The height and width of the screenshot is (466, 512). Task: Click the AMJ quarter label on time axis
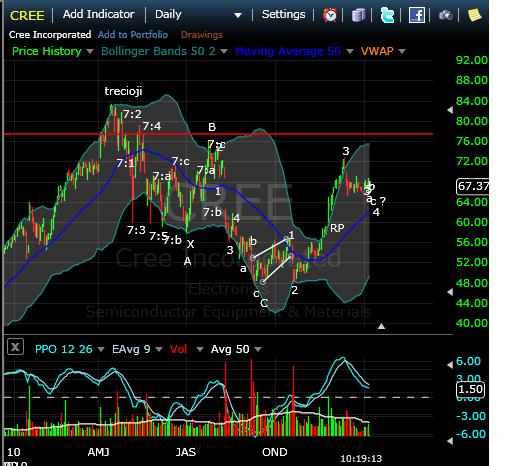(98, 452)
